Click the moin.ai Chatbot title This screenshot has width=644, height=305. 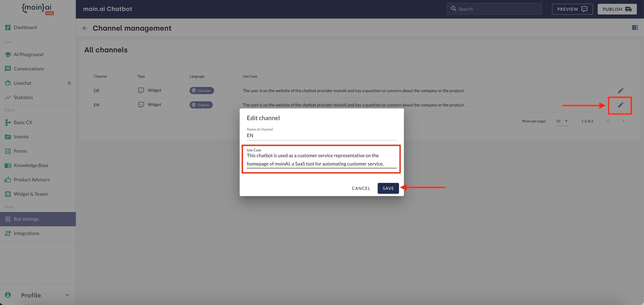pos(107,9)
